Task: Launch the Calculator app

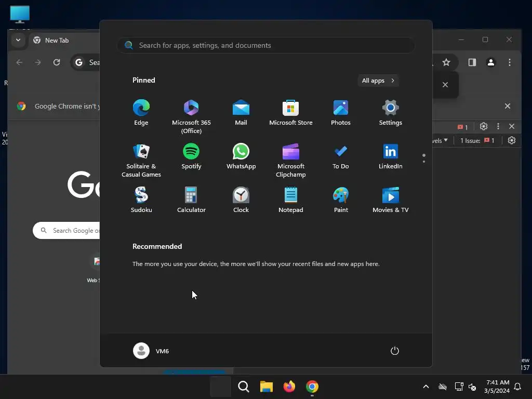Action: pos(191,200)
